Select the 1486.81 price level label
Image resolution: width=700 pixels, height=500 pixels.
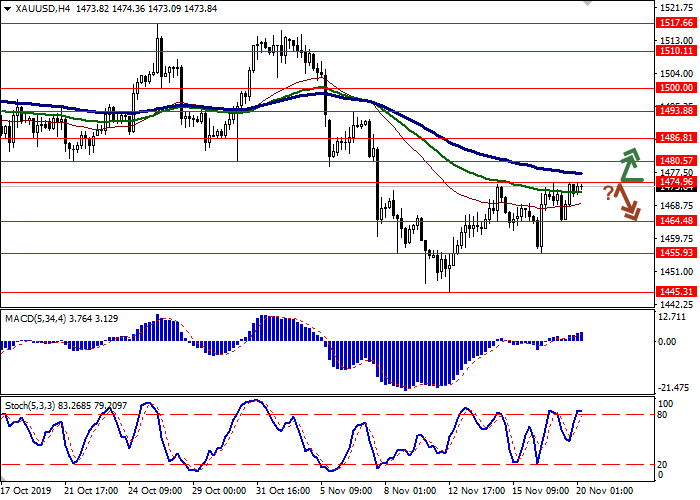point(671,137)
